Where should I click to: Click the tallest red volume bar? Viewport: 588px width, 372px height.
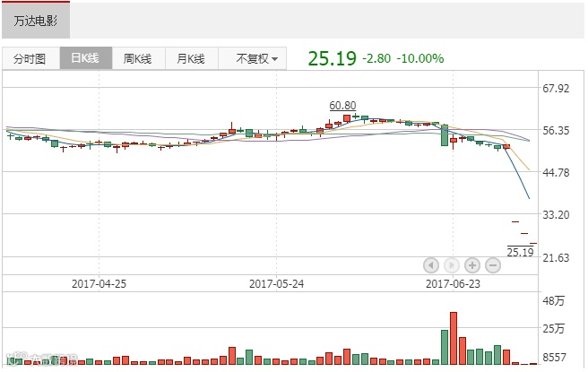tap(454, 338)
